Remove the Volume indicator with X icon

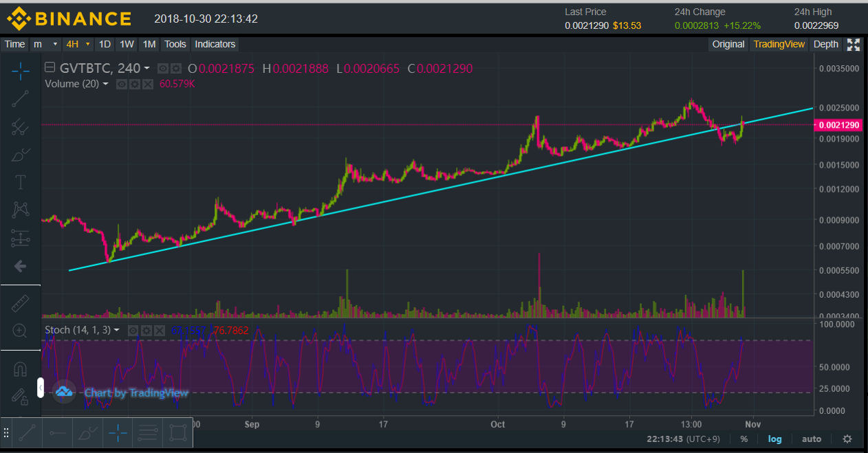147,84
